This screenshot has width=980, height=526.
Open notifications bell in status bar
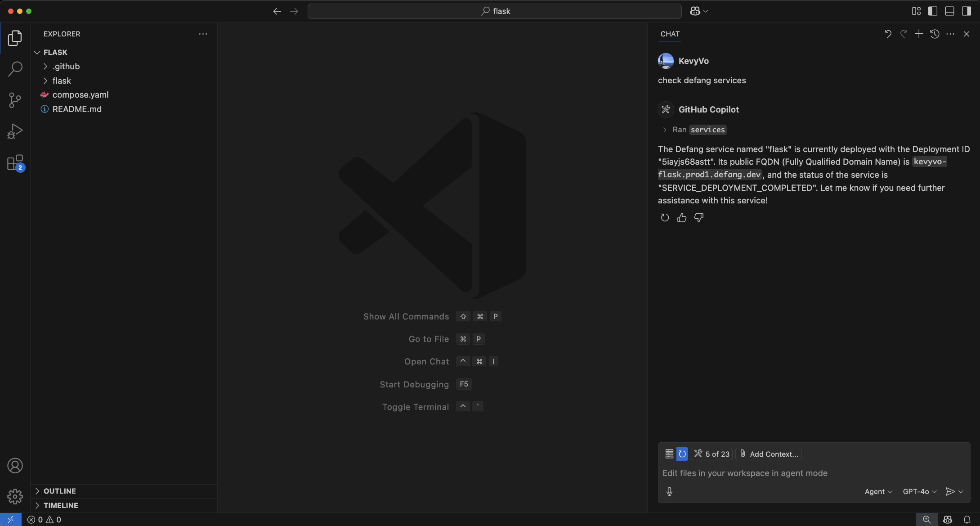[967, 520]
